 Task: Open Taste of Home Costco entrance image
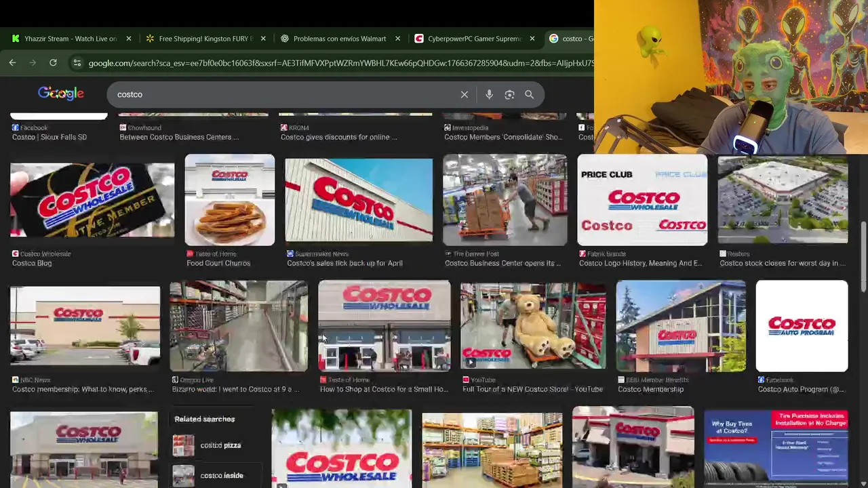(384, 326)
